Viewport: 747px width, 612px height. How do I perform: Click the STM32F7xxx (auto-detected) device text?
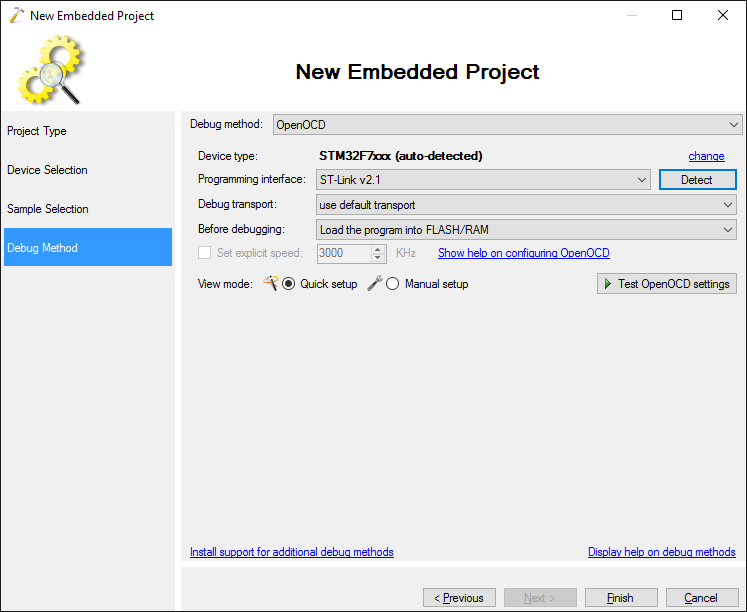[401, 156]
